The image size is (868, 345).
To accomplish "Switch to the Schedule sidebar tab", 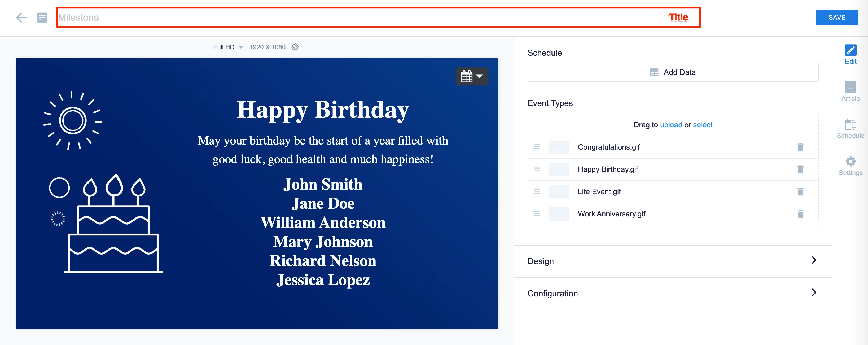I will coord(850,128).
